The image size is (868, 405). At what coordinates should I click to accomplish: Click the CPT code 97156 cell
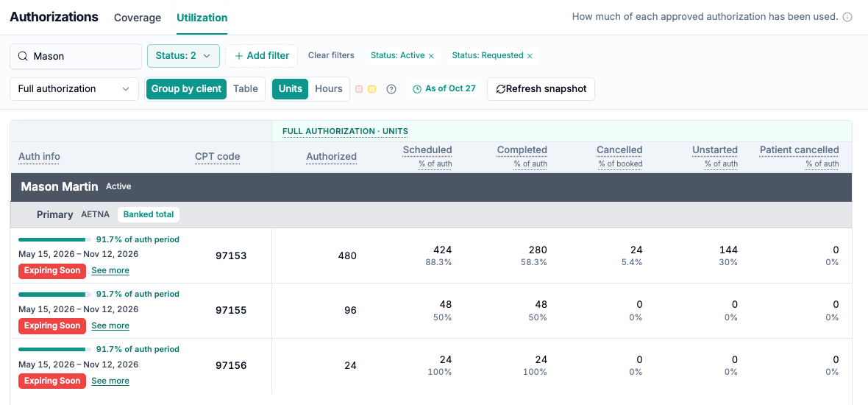click(231, 366)
